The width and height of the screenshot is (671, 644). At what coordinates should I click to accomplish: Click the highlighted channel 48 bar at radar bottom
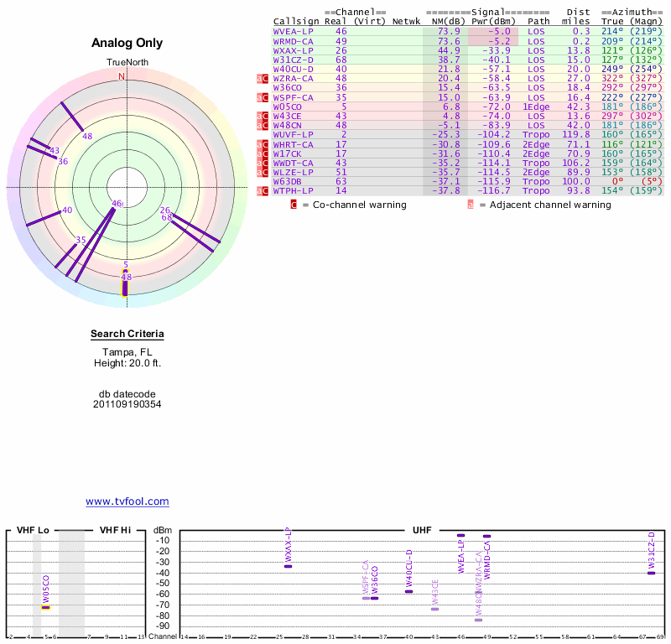click(x=125, y=288)
